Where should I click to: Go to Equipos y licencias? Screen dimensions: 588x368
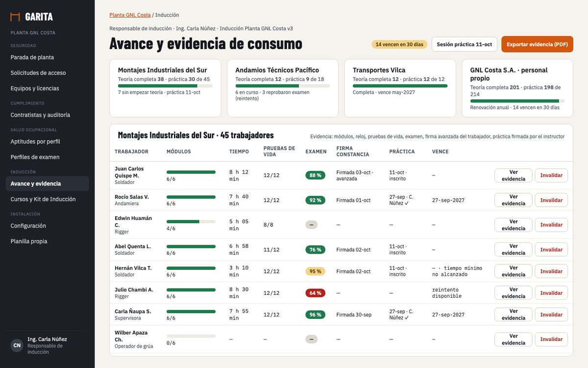tap(47, 89)
